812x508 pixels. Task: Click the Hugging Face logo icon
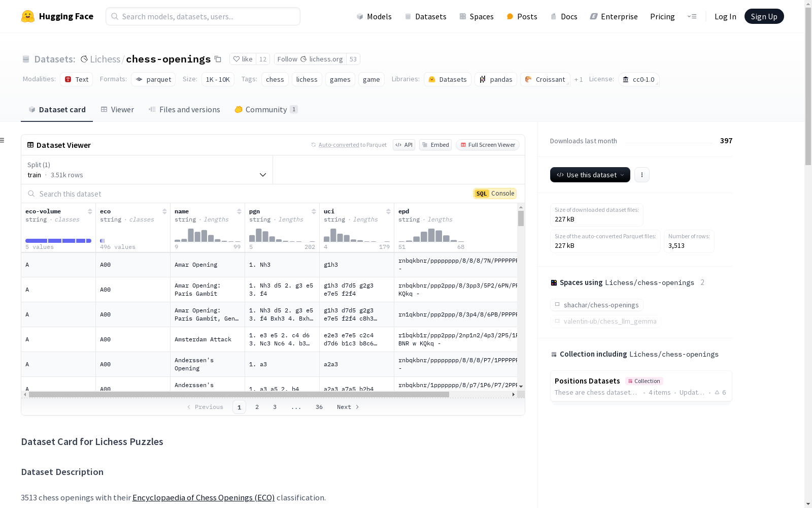(28, 16)
